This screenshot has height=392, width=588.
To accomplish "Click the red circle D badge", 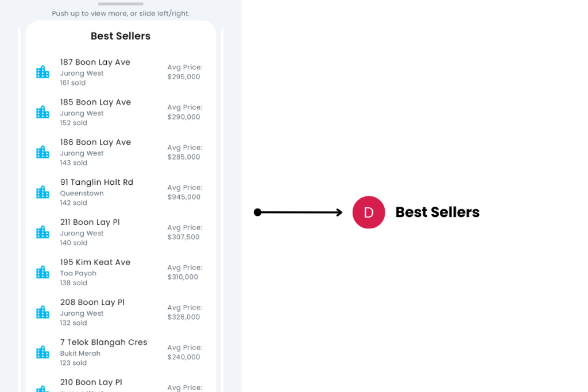I will tap(369, 212).
